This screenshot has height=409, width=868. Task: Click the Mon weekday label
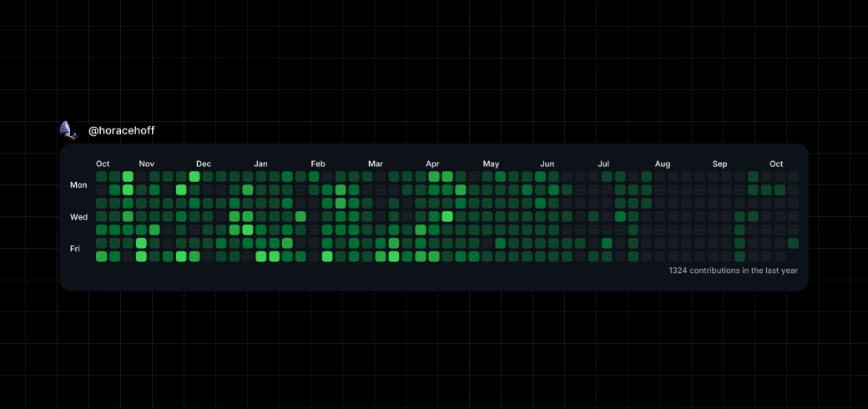click(x=78, y=185)
